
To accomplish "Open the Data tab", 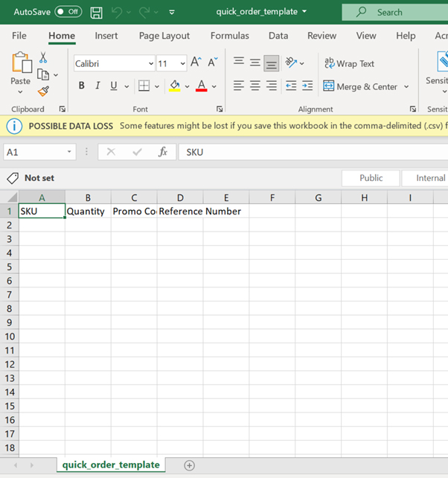I will [278, 36].
